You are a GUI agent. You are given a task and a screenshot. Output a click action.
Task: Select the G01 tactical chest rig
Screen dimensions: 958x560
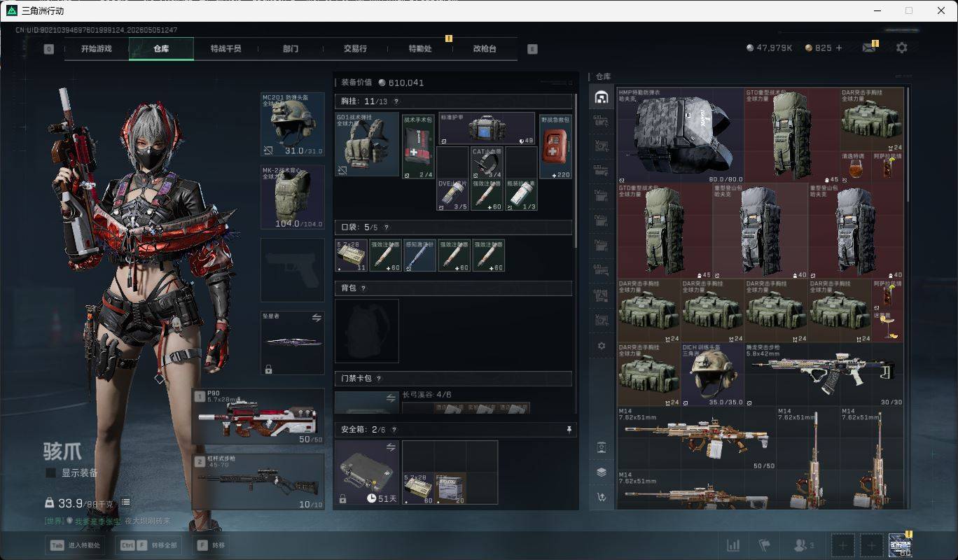tap(367, 144)
